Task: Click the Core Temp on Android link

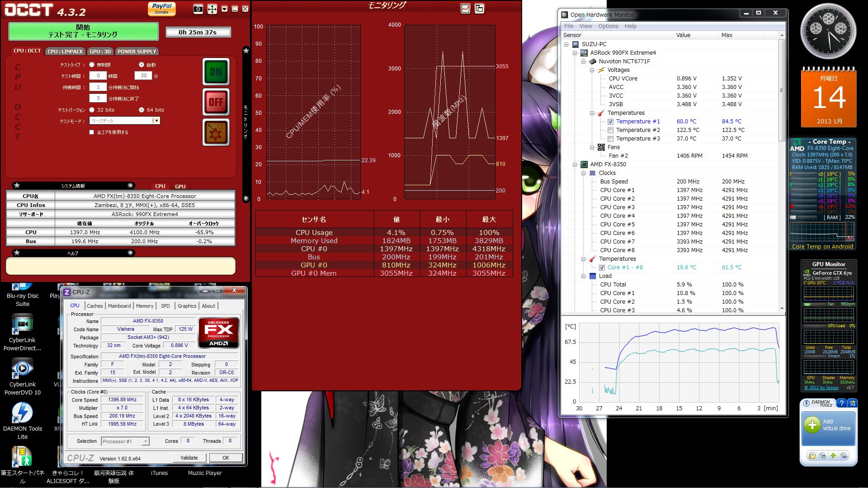Action: (x=822, y=247)
